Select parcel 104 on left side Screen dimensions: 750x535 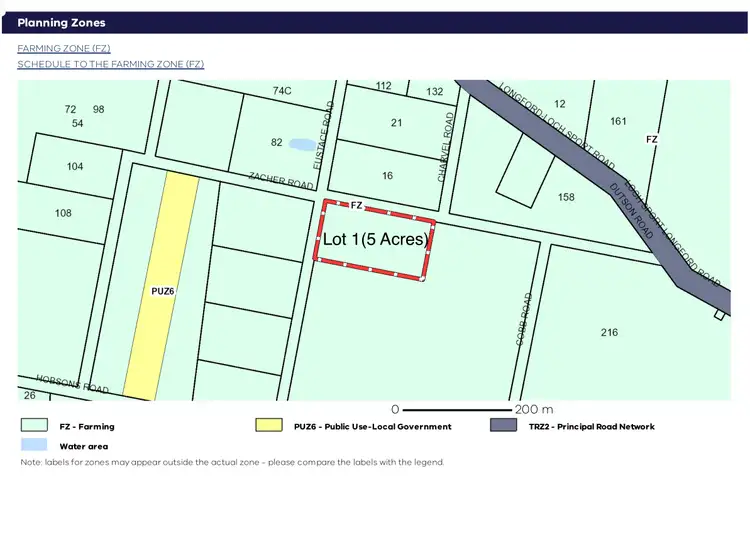pyautogui.click(x=75, y=167)
